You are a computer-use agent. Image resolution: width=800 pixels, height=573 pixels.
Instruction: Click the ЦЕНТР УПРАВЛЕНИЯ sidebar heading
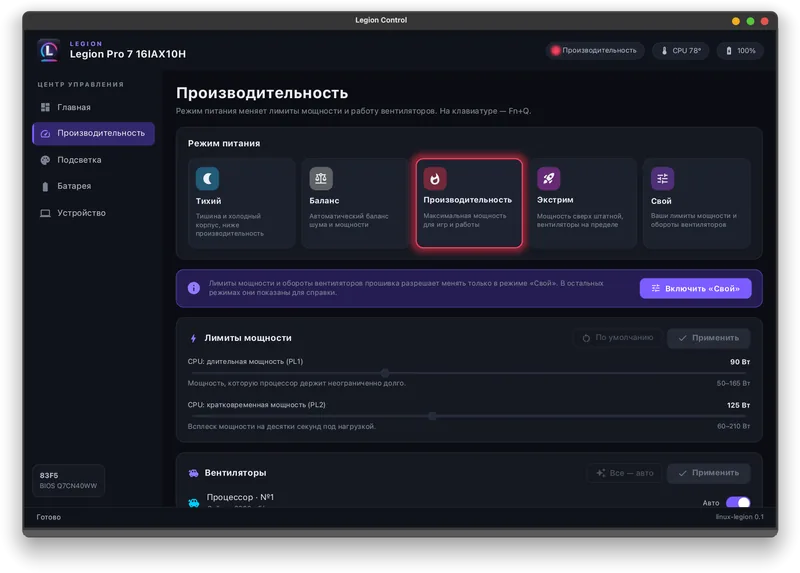(81, 85)
